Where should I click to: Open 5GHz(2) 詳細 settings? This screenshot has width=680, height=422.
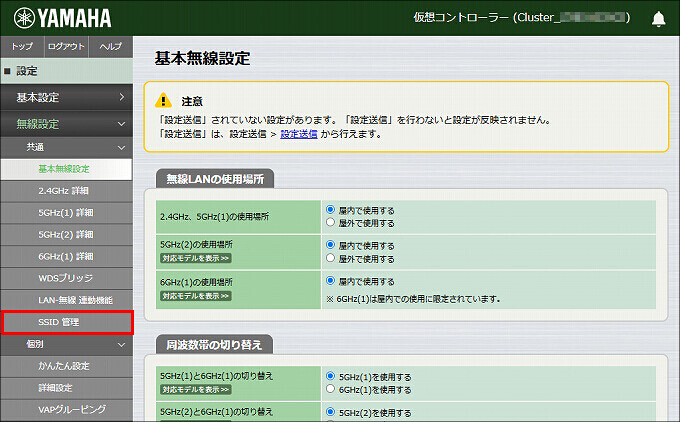tap(67, 235)
